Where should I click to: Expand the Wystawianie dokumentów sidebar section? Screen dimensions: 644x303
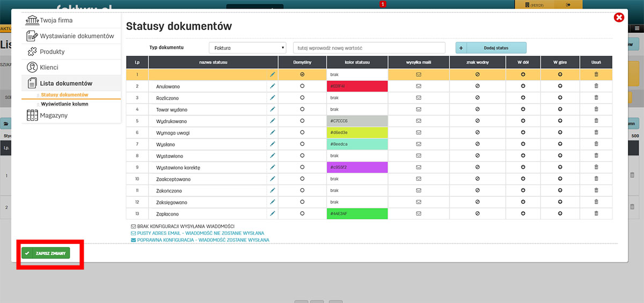click(76, 36)
